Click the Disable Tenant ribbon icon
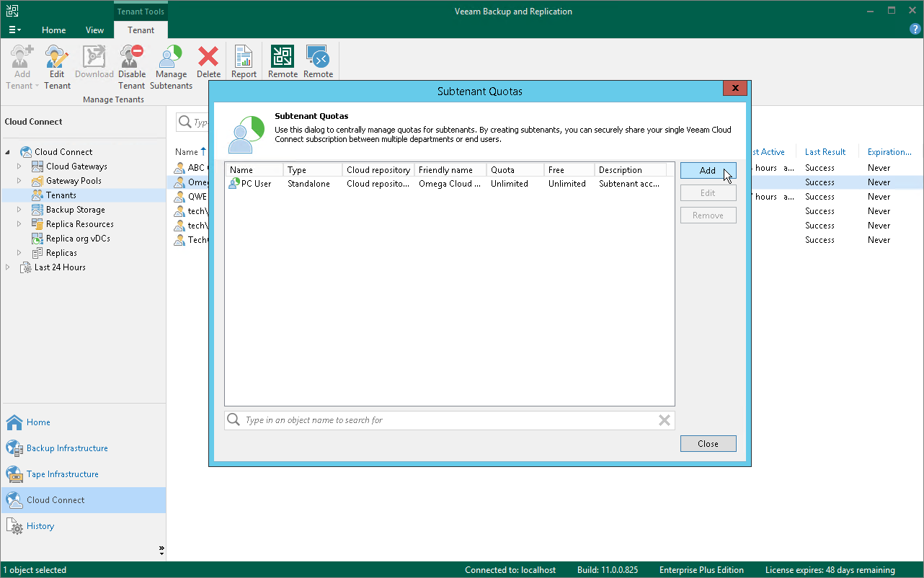Screen dimensions: 924x578 click(132, 56)
